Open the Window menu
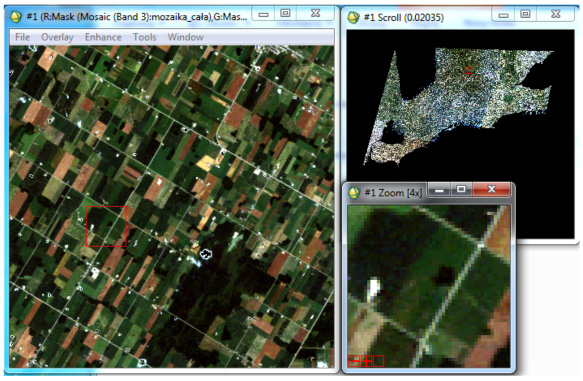 click(185, 37)
